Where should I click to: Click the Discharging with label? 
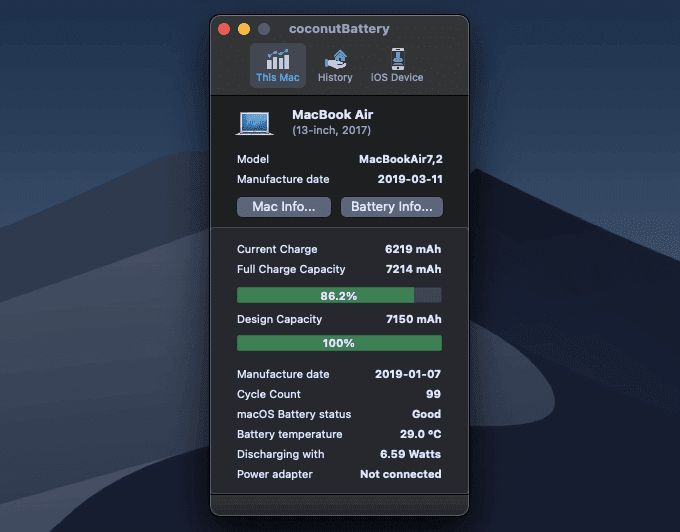(281, 454)
